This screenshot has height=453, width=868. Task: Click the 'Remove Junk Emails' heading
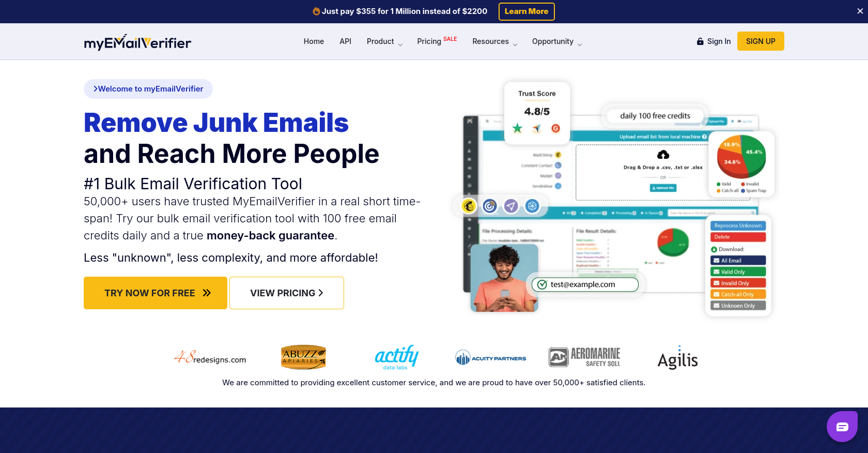pyautogui.click(x=216, y=123)
